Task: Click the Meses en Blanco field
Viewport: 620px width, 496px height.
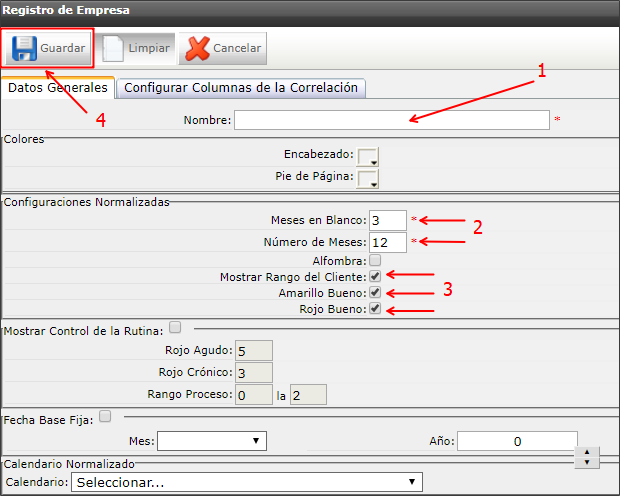Action: [x=388, y=220]
